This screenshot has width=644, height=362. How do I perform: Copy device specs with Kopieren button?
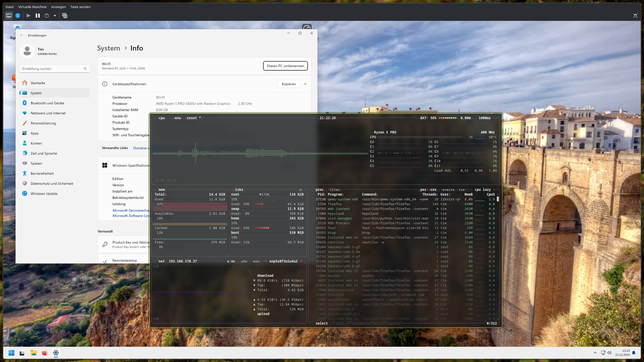pyautogui.click(x=289, y=84)
